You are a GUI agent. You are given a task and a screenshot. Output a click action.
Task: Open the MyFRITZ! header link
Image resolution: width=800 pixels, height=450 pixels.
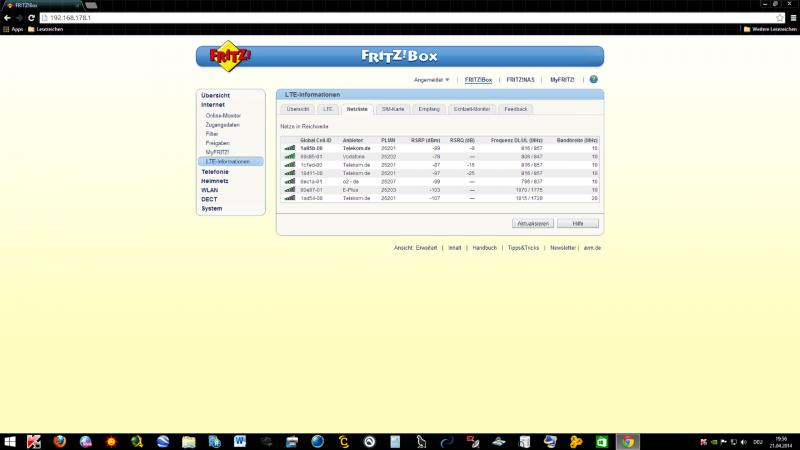[x=562, y=80]
